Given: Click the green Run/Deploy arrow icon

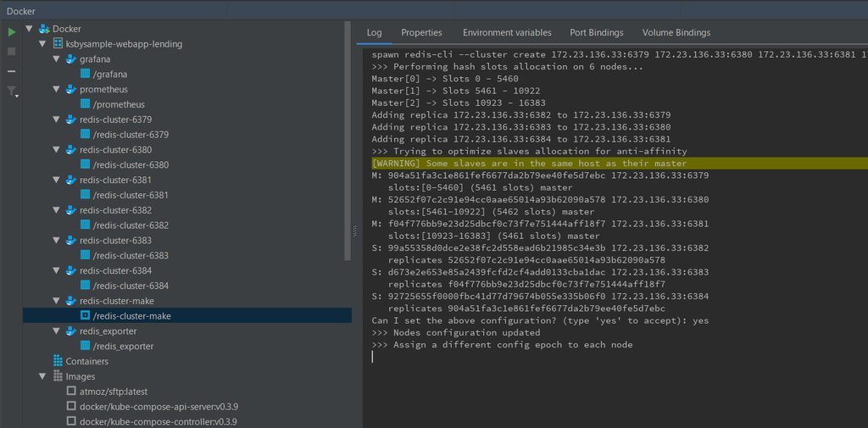Looking at the screenshot, I should tap(12, 32).
